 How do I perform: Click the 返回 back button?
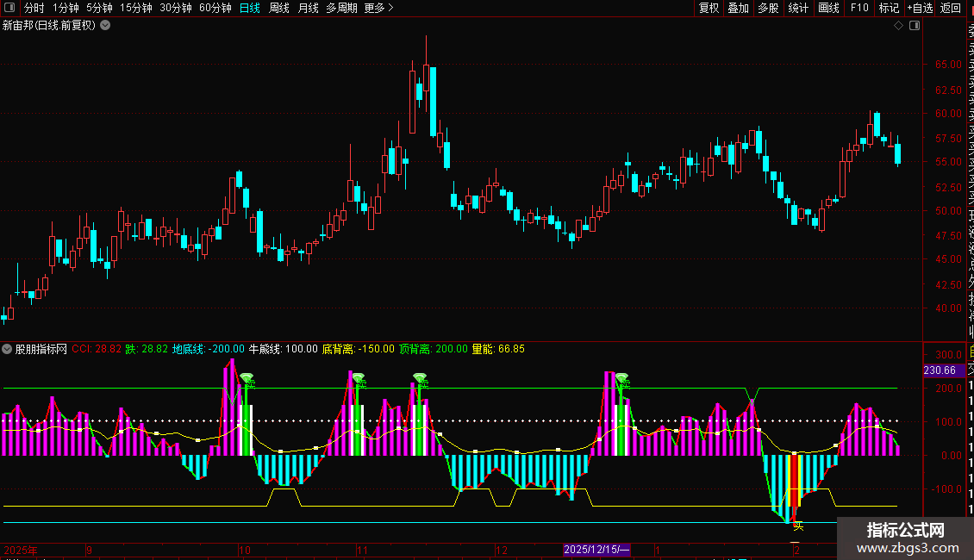[x=951, y=8]
